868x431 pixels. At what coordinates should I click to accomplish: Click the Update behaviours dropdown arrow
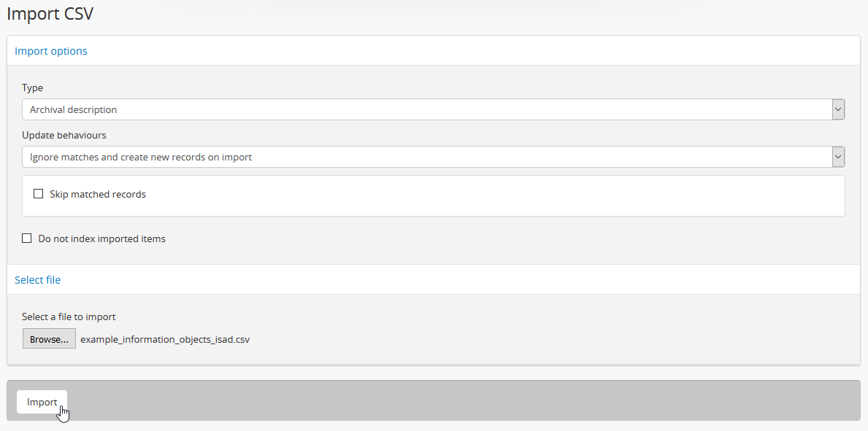838,157
